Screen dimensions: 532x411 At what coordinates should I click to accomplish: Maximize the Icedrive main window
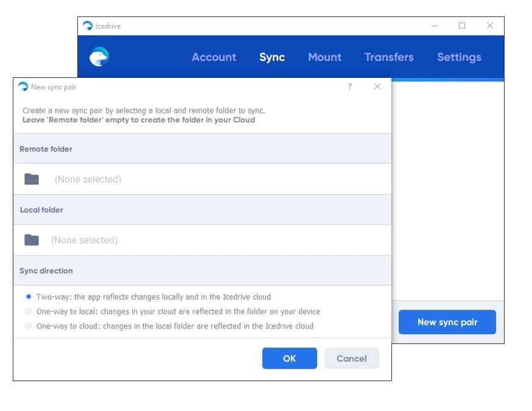[462, 26]
